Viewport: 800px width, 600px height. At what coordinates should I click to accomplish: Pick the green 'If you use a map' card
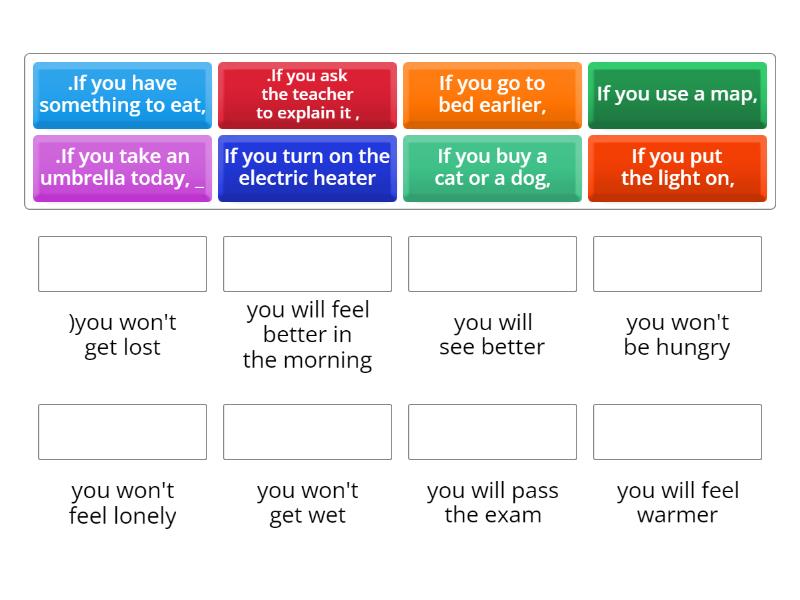click(x=677, y=95)
